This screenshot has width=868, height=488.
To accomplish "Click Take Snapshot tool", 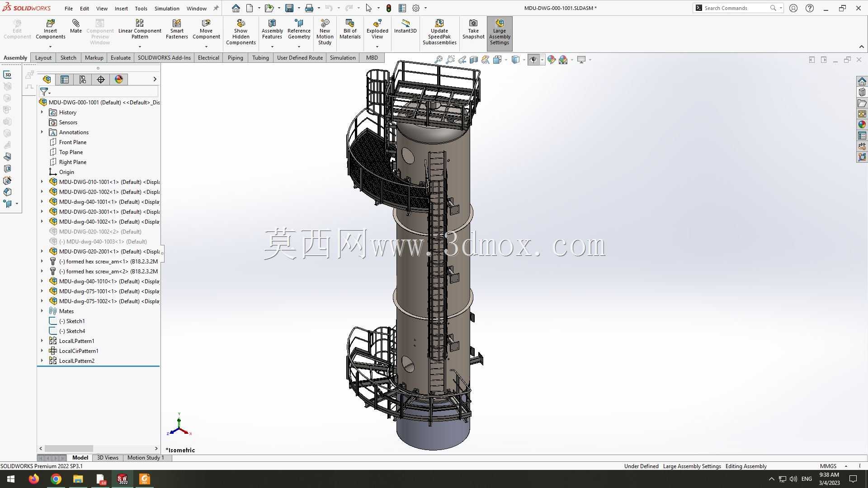I will coord(473,30).
